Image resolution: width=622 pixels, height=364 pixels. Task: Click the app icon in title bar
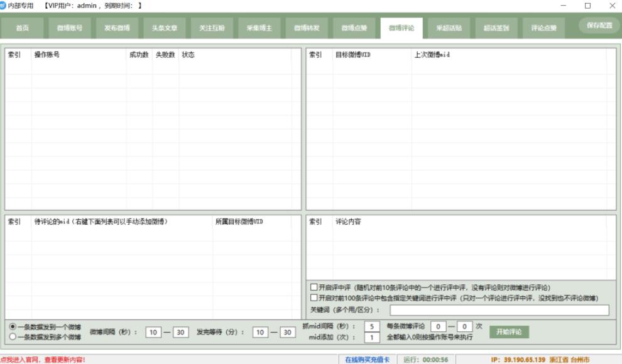tap(3, 5)
